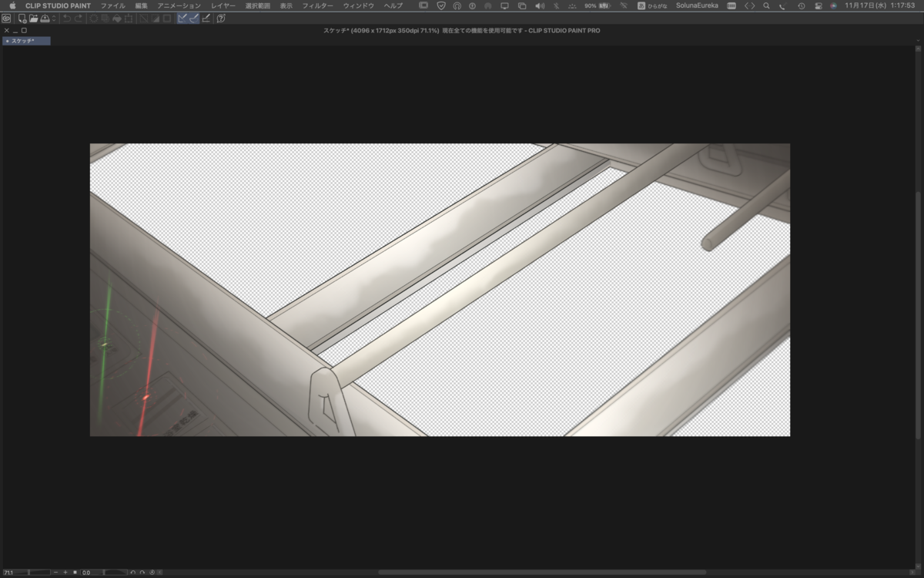Screen dimensions: 924x578
Task: Click the Open file folder icon
Action: tap(34, 18)
